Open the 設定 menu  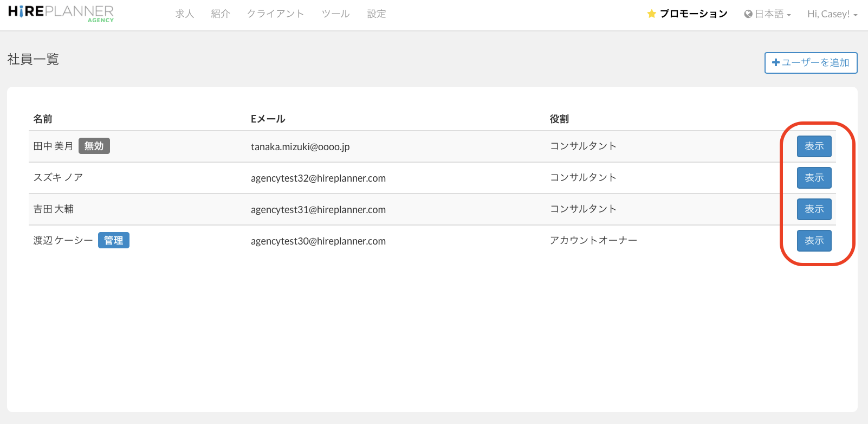[377, 14]
